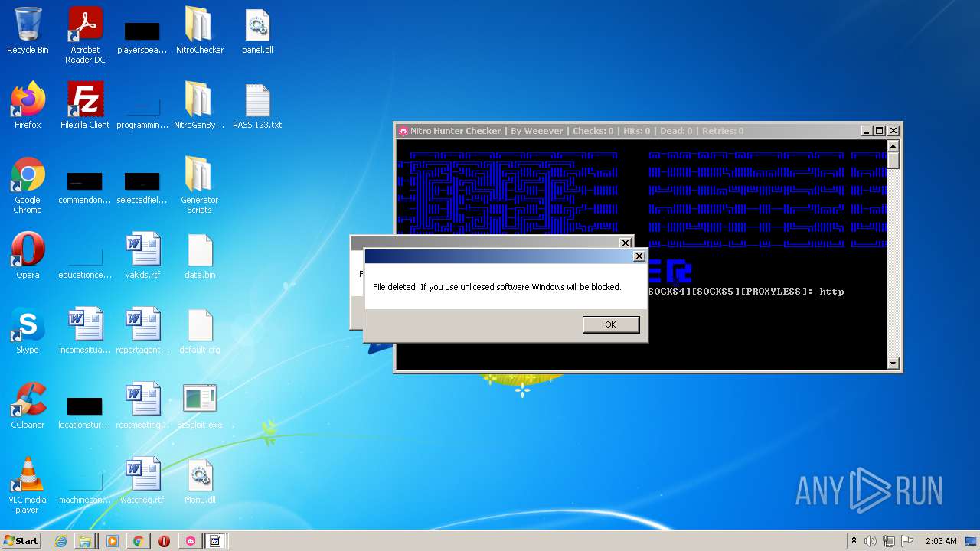This screenshot has height=551, width=980.
Task: Switch to the console window taskbar button
Action: click(x=216, y=541)
